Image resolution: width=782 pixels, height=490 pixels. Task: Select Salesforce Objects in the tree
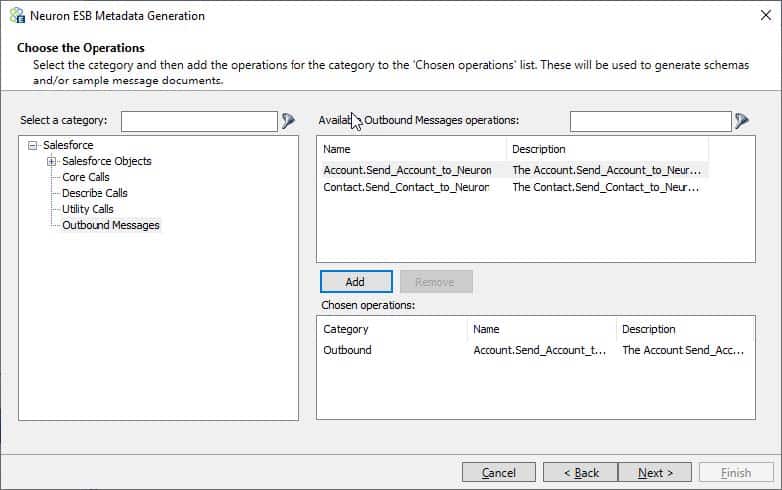pyautogui.click(x=107, y=161)
